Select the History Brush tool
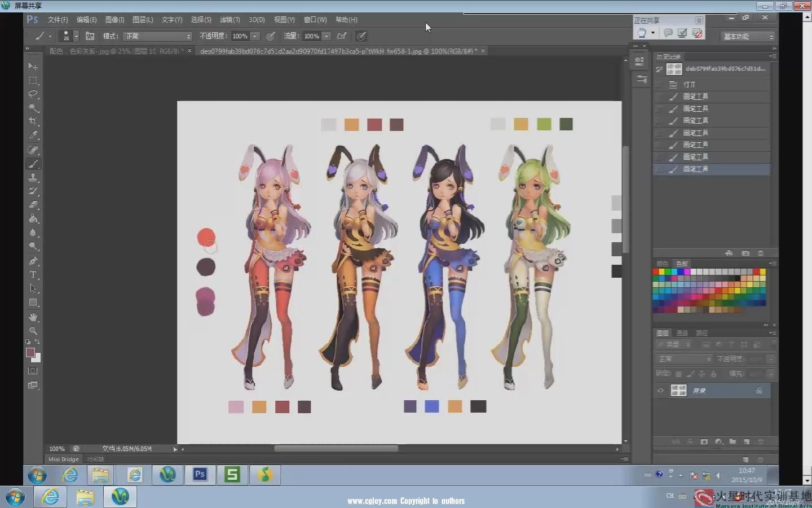 tap(33, 191)
